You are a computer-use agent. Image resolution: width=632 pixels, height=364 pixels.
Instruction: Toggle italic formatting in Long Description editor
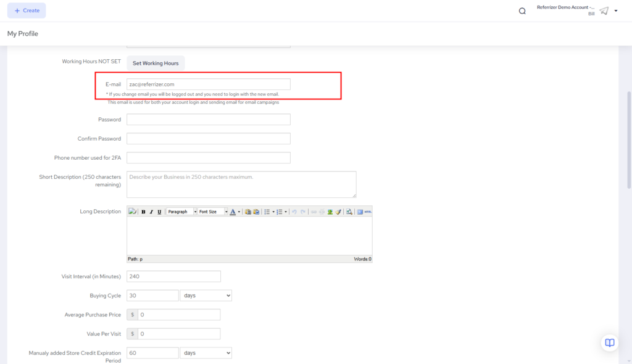(x=151, y=212)
